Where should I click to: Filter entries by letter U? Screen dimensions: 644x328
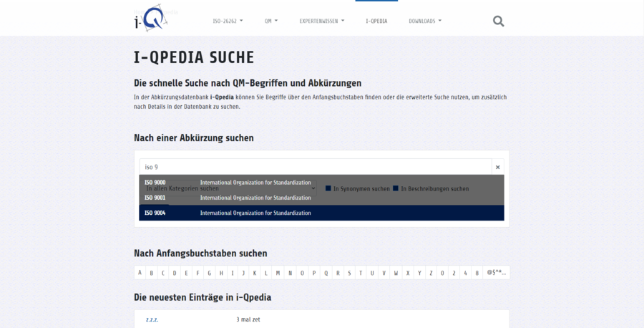click(x=372, y=273)
